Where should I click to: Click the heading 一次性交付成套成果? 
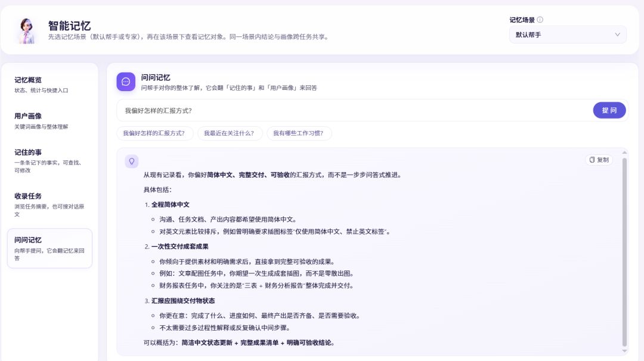pos(180,247)
